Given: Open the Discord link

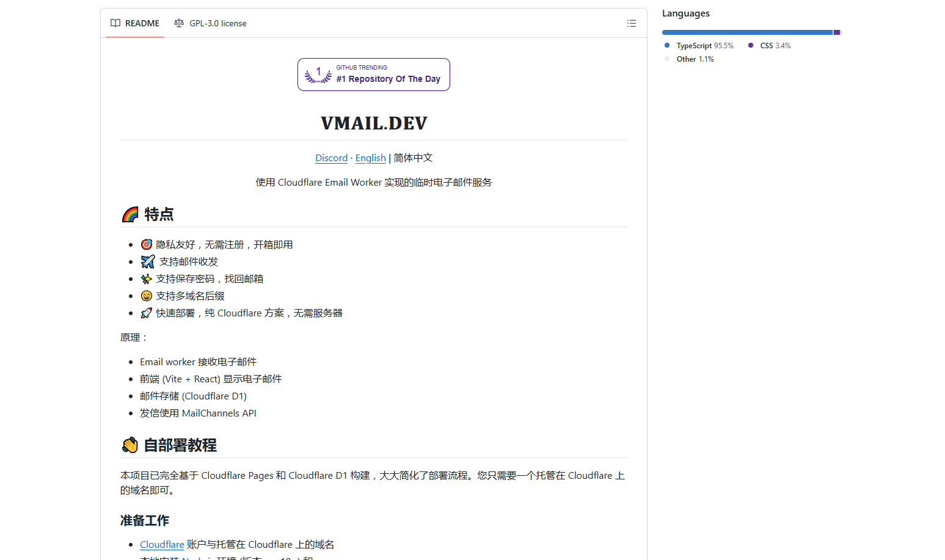Looking at the screenshot, I should click(x=331, y=158).
